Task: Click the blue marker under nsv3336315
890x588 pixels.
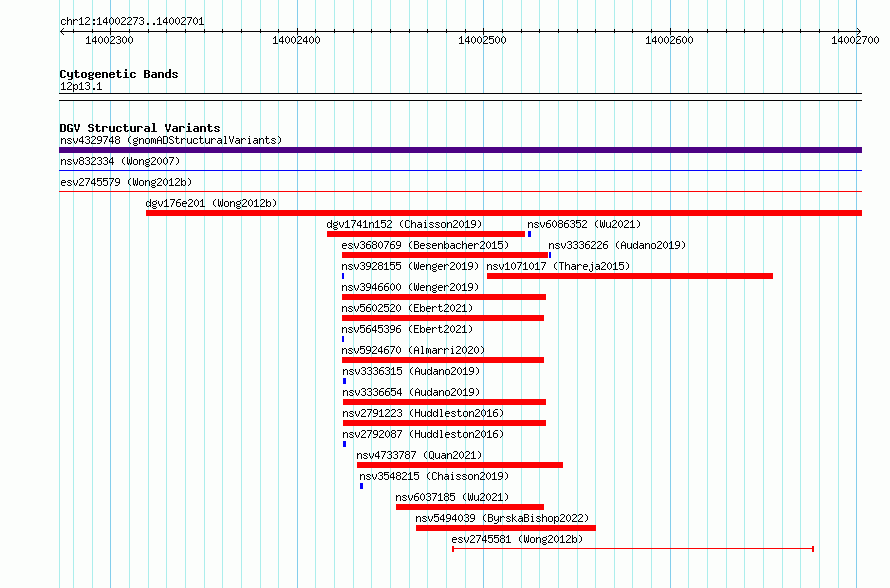Action: coord(345,381)
